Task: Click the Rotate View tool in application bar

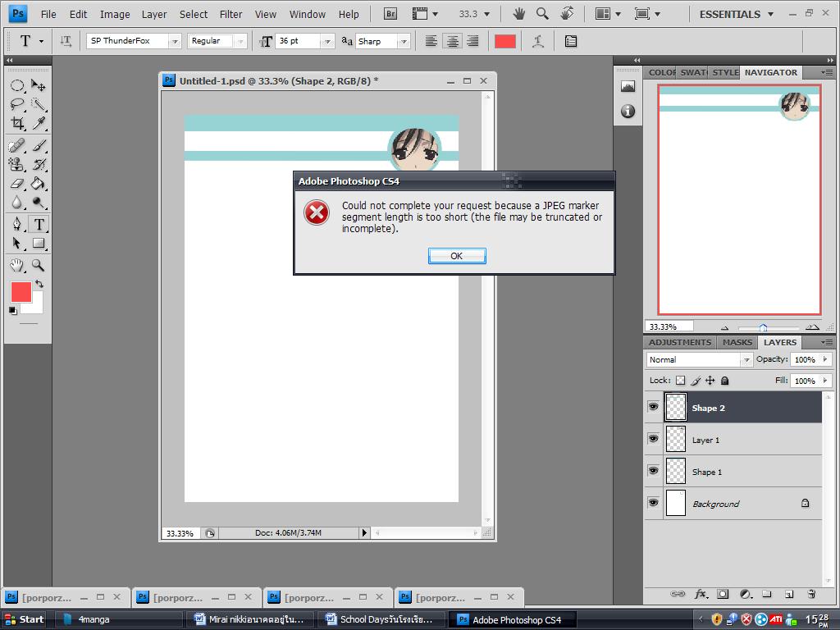Action: click(567, 13)
